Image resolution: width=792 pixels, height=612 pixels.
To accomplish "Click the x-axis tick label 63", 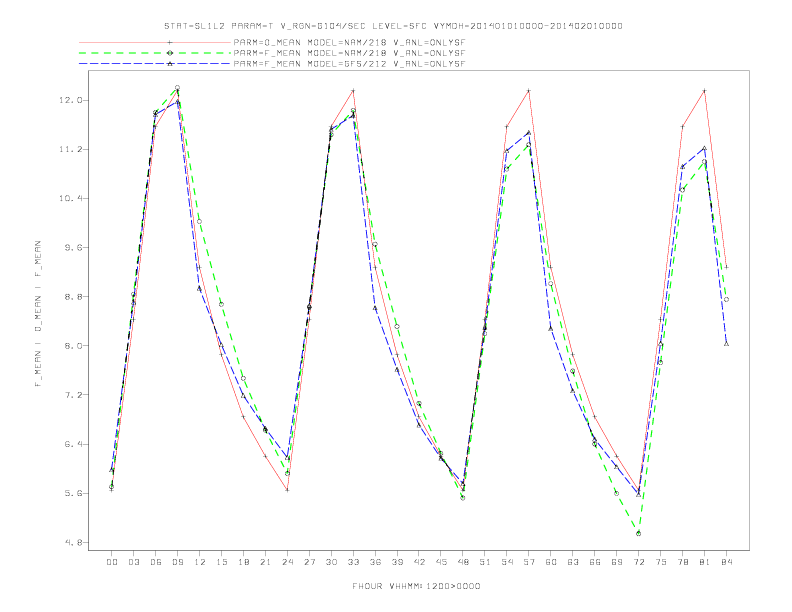I will [573, 562].
